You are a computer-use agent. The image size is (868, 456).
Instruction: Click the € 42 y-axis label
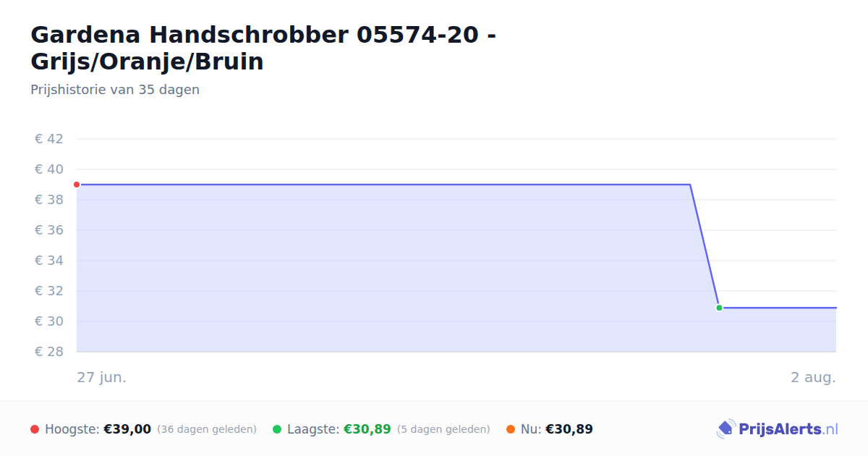(x=48, y=139)
